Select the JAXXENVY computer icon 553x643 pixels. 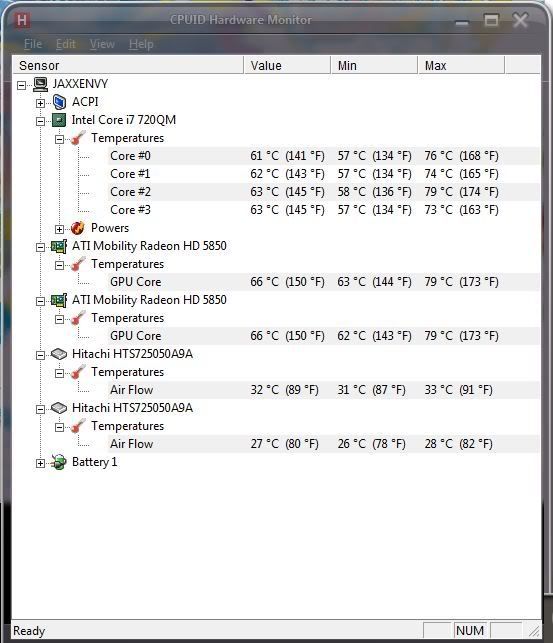point(41,84)
